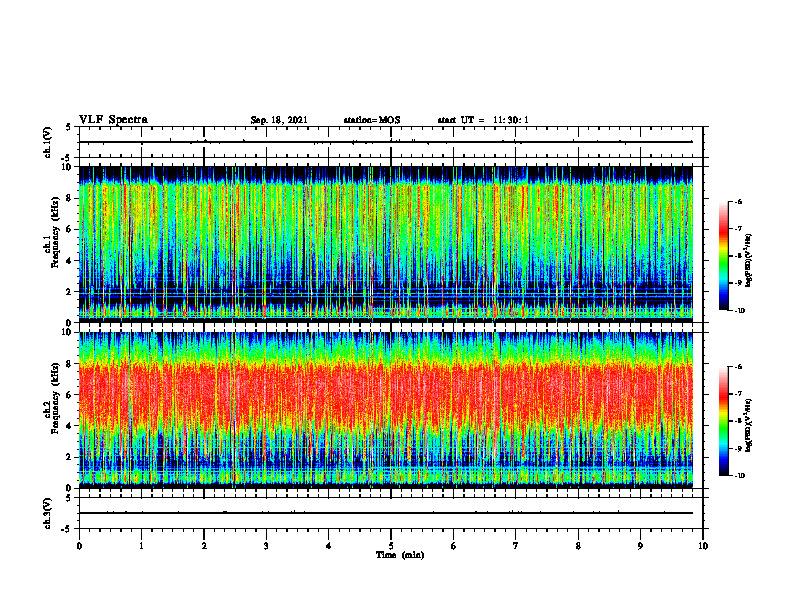Click the ch.1 color scale bar

coord(723,256)
